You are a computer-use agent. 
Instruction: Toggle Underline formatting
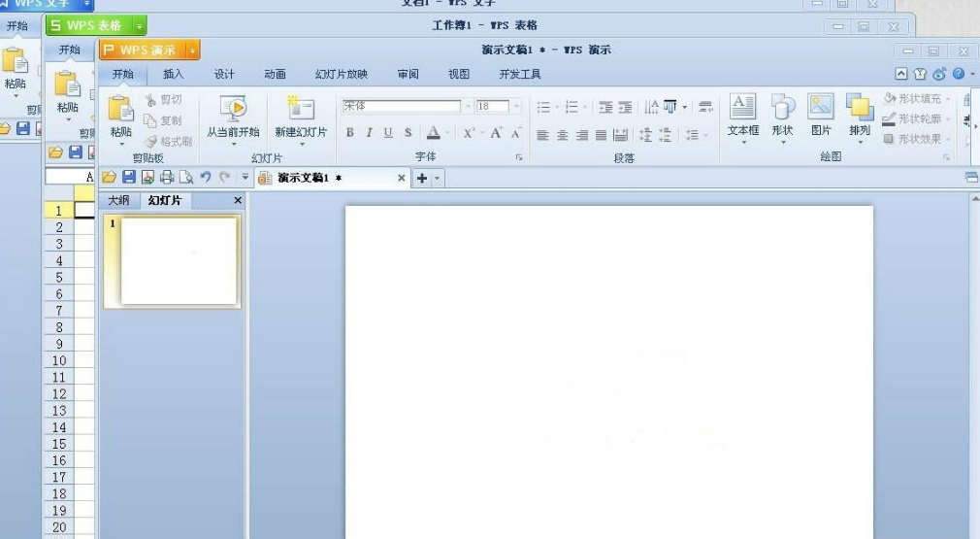(x=388, y=132)
